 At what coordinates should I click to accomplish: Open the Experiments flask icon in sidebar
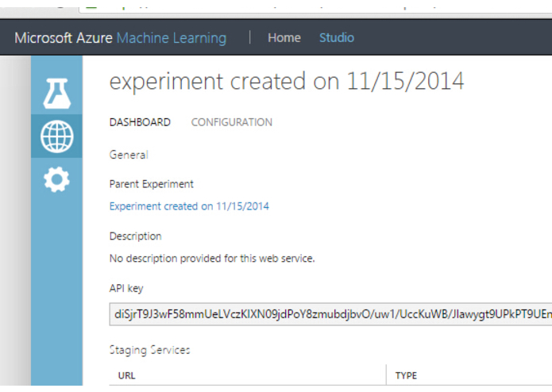tap(56, 93)
